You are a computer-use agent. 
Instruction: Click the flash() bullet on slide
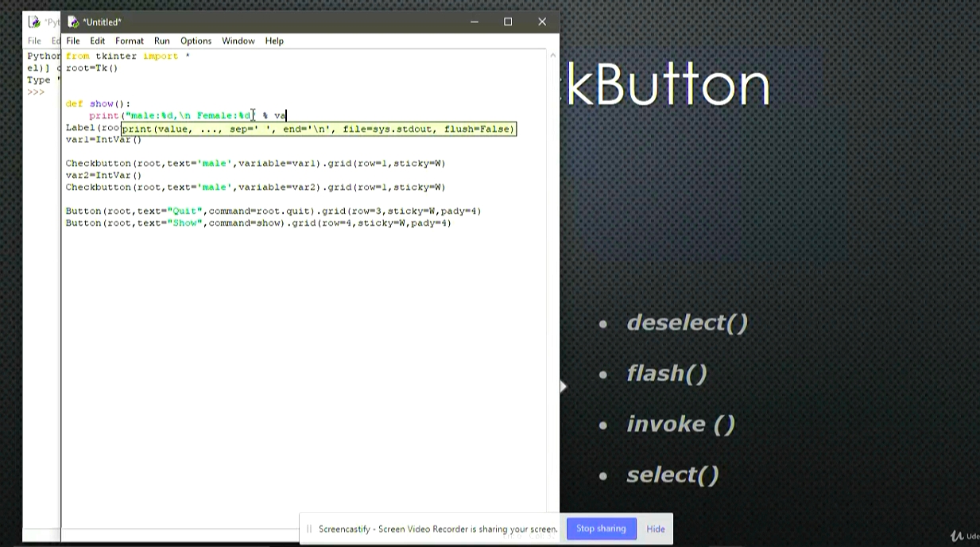(x=666, y=374)
